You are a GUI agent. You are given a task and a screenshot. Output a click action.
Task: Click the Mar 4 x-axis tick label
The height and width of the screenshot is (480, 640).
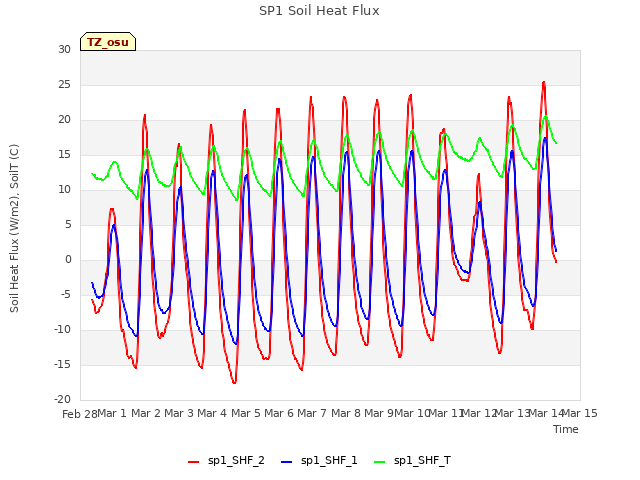[212, 413]
